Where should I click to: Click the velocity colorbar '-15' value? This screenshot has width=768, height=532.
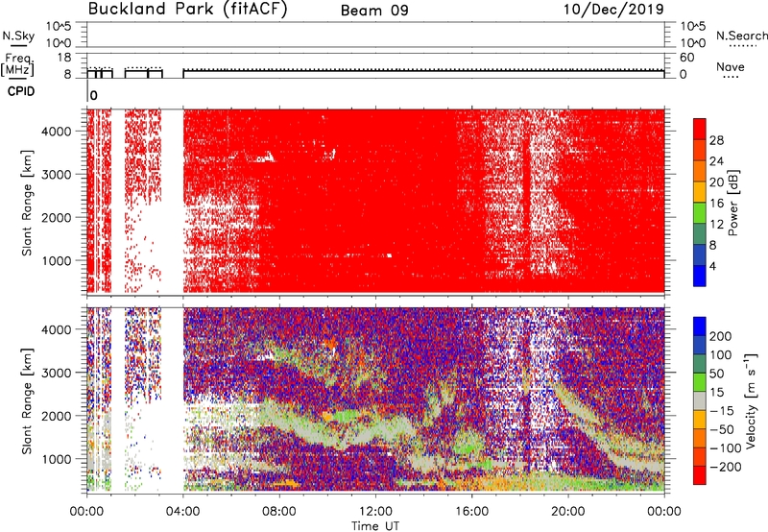pos(722,412)
